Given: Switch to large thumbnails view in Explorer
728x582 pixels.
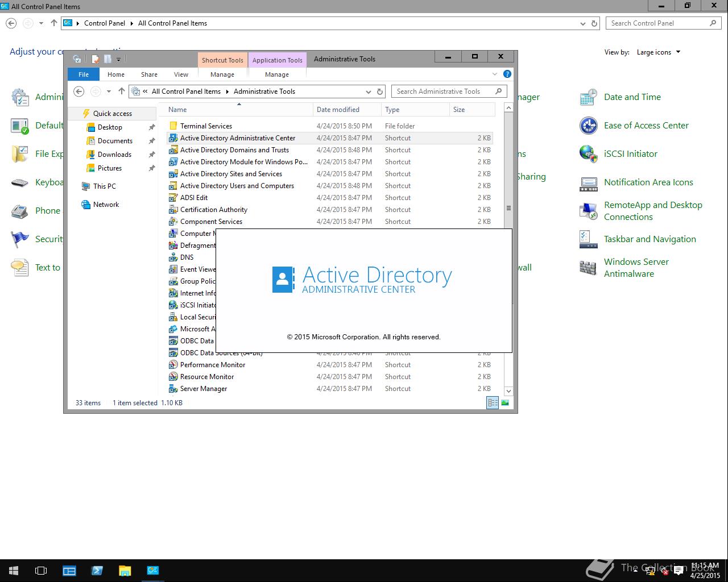Looking at the screenshot, I should 504,403.
